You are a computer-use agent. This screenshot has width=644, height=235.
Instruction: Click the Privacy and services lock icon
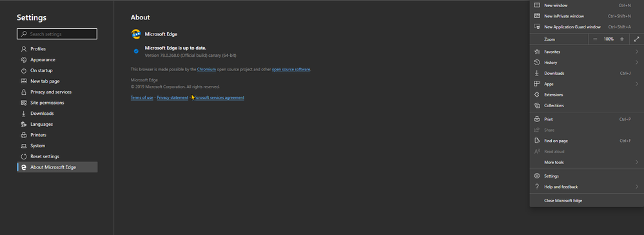point(23,92)
